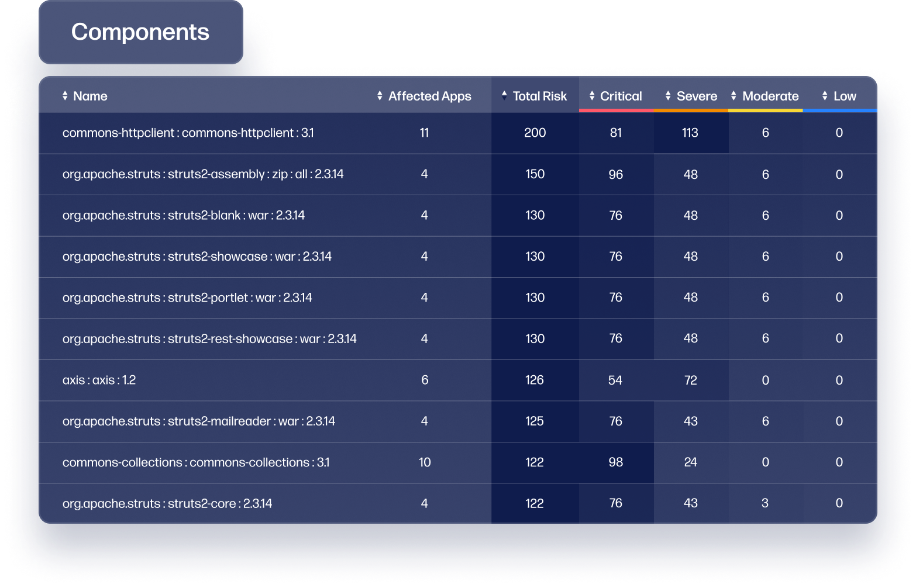Click sort arrows beside Severe header
The width and height of the screenshot is (916, 588).
click(668, 96)
